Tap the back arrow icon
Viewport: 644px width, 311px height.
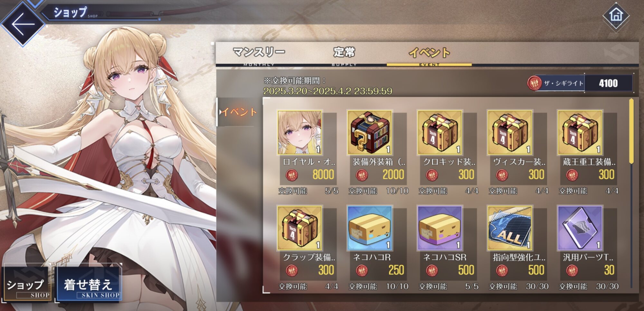pos(23,24)
